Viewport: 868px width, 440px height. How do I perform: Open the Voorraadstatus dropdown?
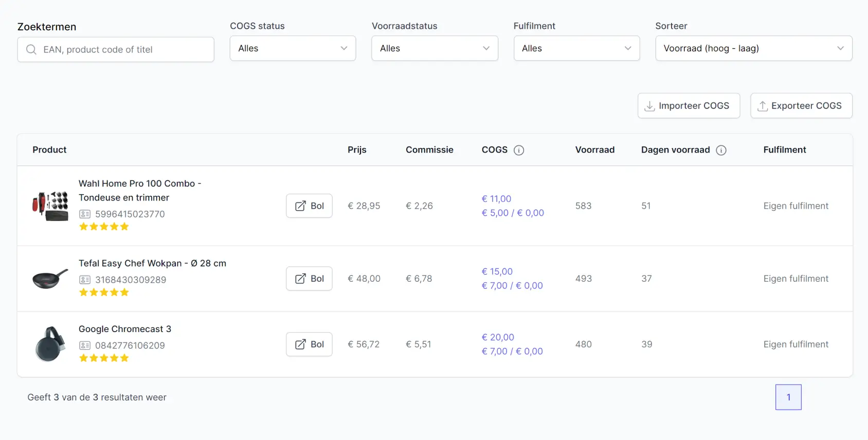point(435,48)
